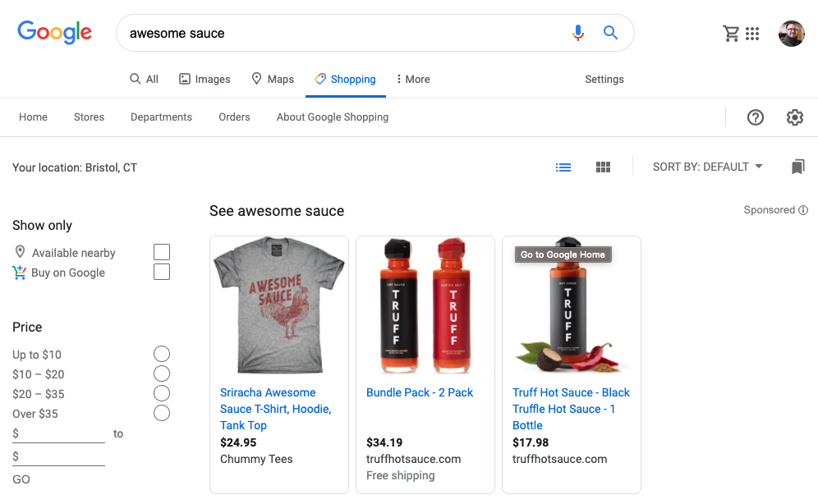Select the Up to $10 price filter
Image resolution: width=818 pixels, height=504 pixels.
162,354
